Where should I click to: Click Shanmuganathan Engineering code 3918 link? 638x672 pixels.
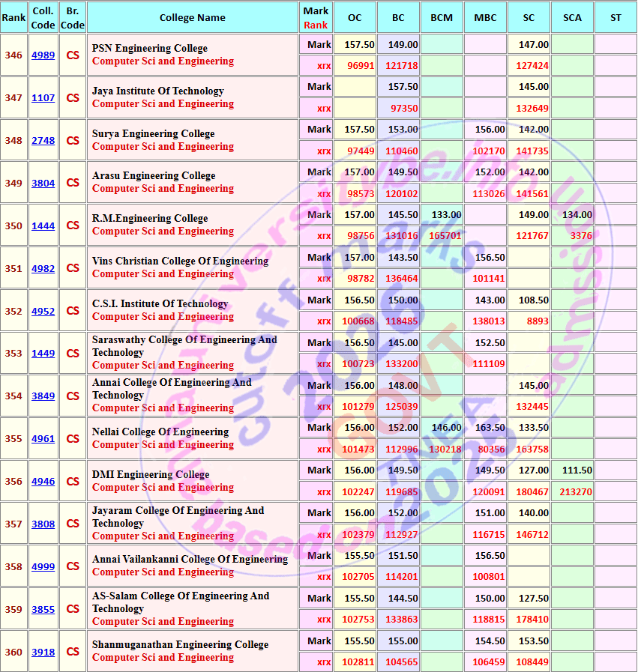point(43,652)
